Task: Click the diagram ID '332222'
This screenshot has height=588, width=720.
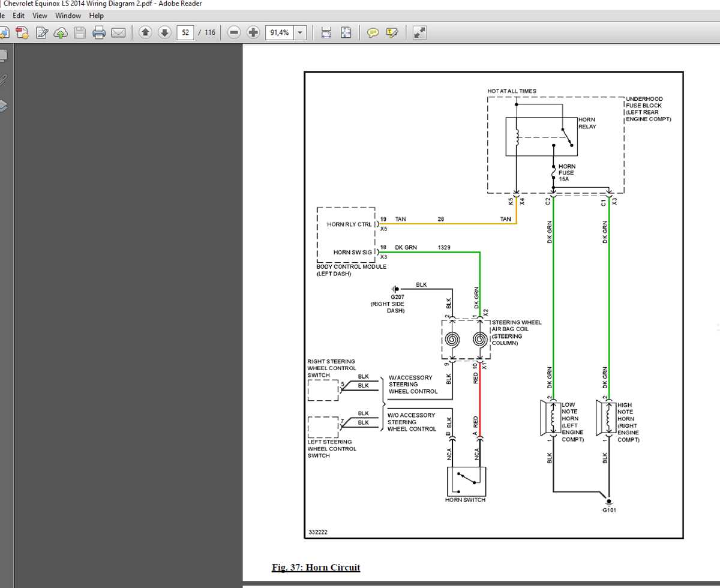Action: [318, 532]
